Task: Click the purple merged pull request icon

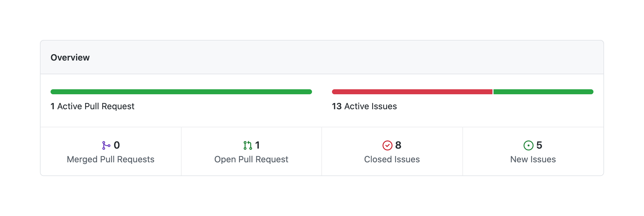Action: (106, 145)
